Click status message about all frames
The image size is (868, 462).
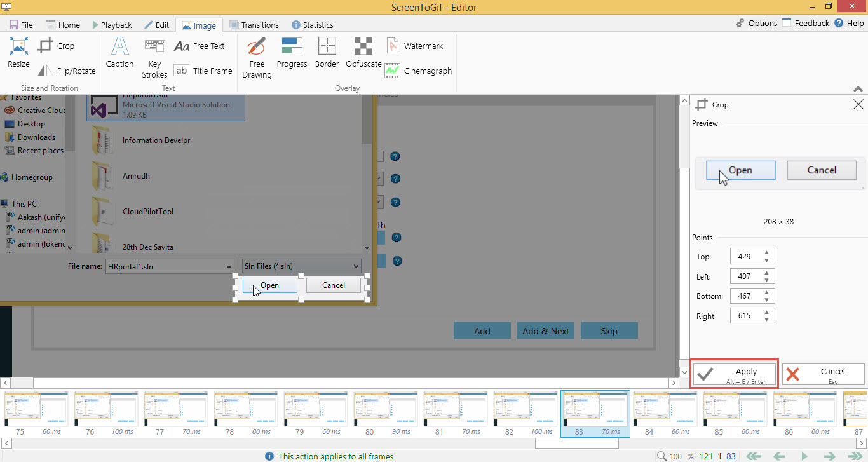[x=336, y=456]
